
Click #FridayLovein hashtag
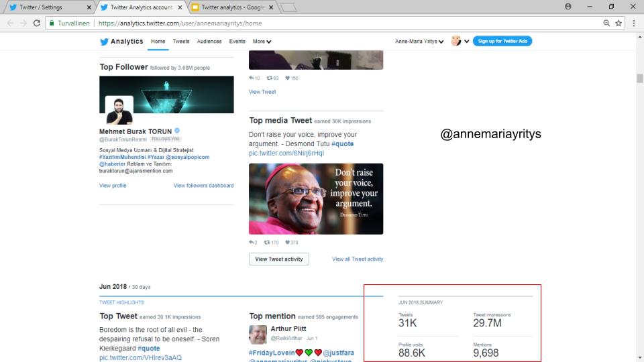coord(272,353)
